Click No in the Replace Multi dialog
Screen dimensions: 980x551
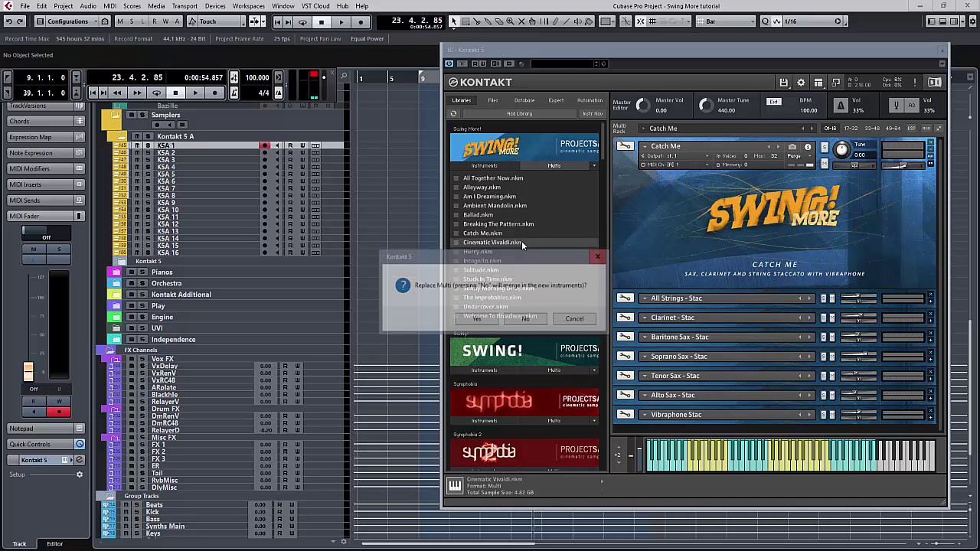pos(525,318)
